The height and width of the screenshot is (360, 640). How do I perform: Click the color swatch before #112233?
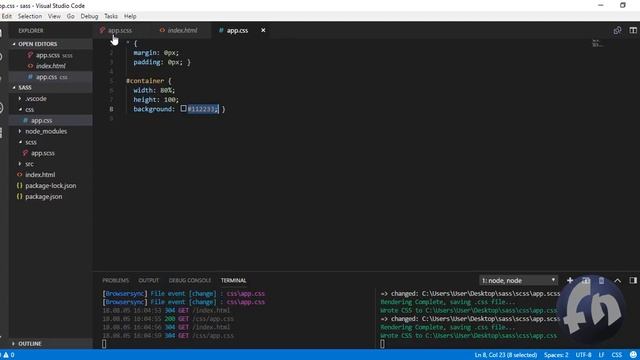coord(183,109)
